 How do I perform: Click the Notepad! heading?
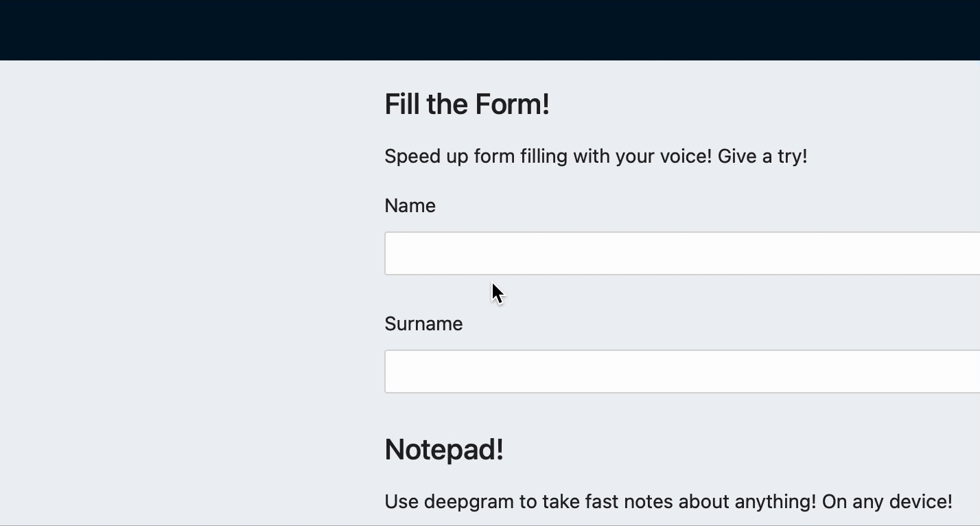(x=444, y=450)
